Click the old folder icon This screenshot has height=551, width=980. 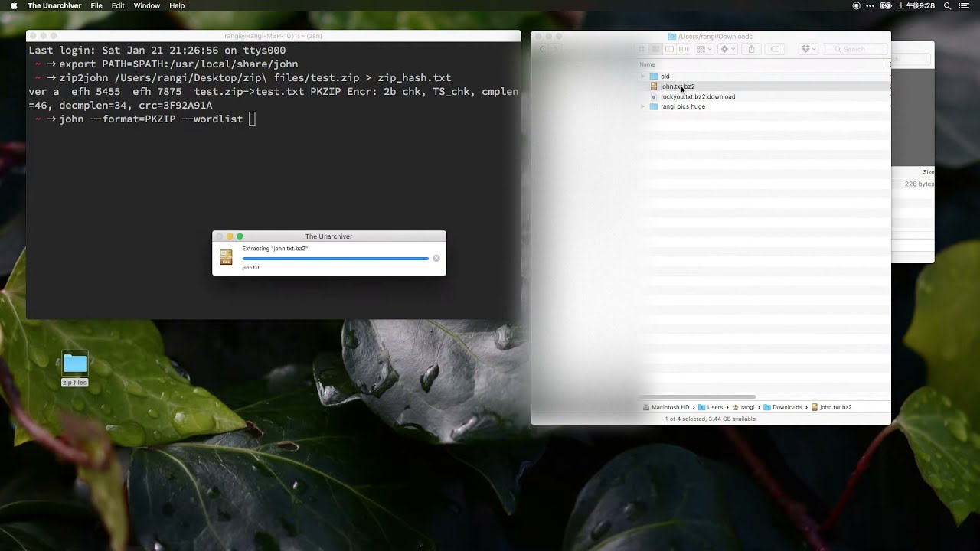click(654, 77)
